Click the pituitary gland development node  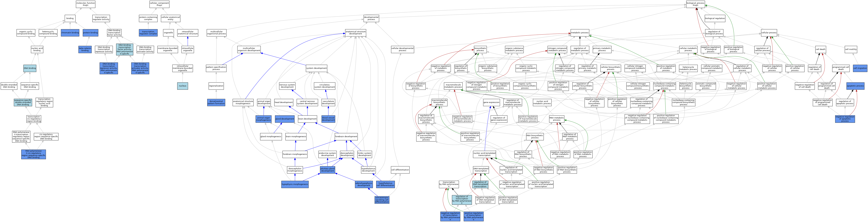[x=328, y=170]
